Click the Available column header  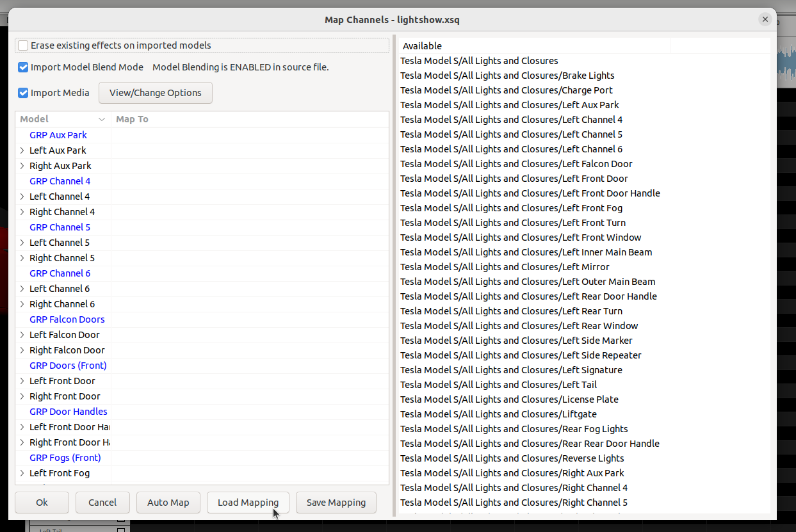pos(422,46)
